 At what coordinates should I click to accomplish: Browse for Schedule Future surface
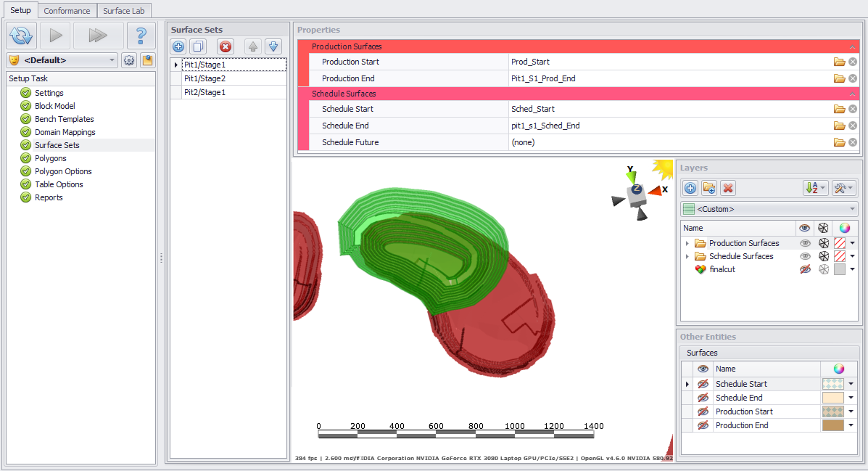point(839,142)
